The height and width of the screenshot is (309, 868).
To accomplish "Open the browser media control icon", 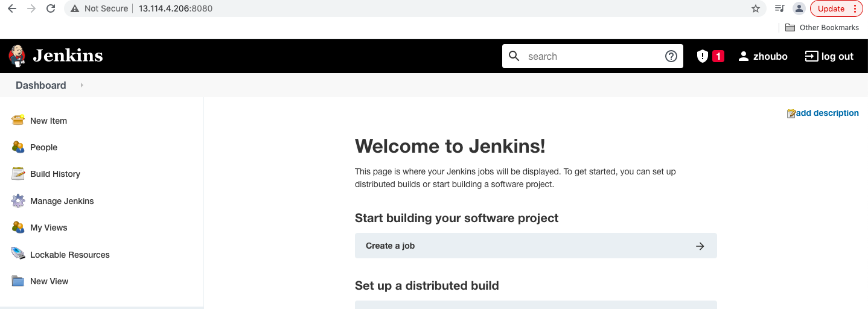I will pyautogui.click(x=779, y=8).
